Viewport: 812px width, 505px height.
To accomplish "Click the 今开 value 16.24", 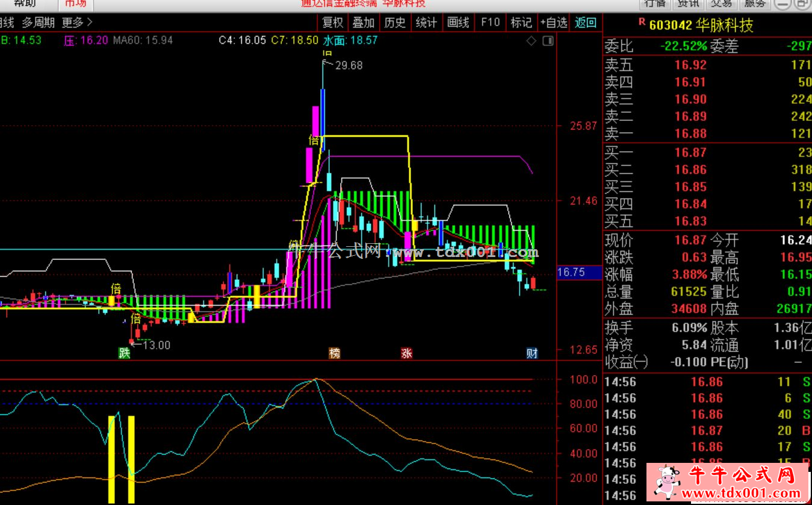I will click(x=796, y=241).
